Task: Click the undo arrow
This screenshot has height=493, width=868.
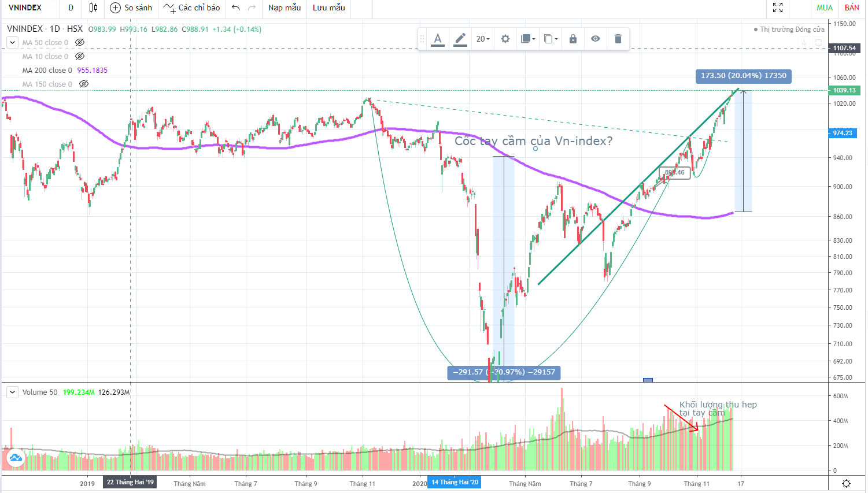Action: click(x=235, y=8)
